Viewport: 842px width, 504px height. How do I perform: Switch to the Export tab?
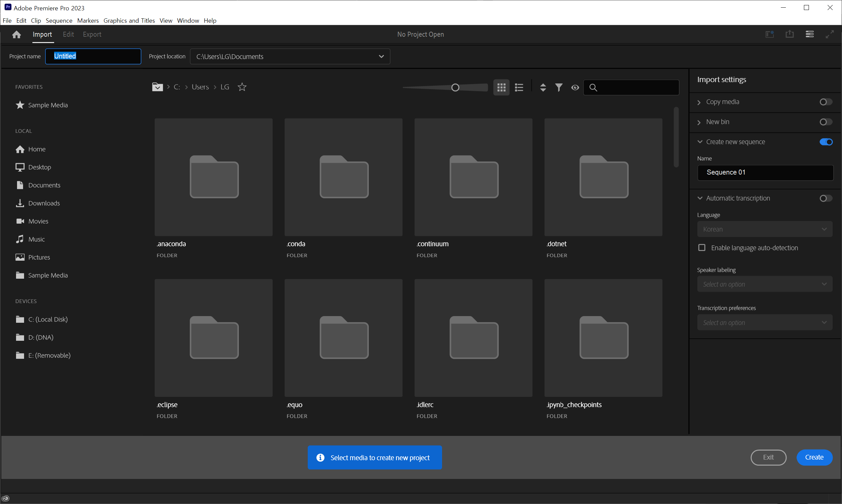pyautogui.click(x=92, y=34)
